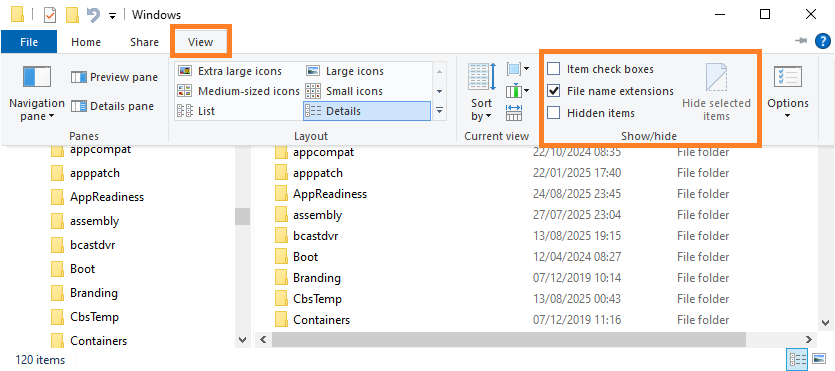This screenshot has height=371, width=835.
Task: Expand the Sort by menu
Action: 481,110
